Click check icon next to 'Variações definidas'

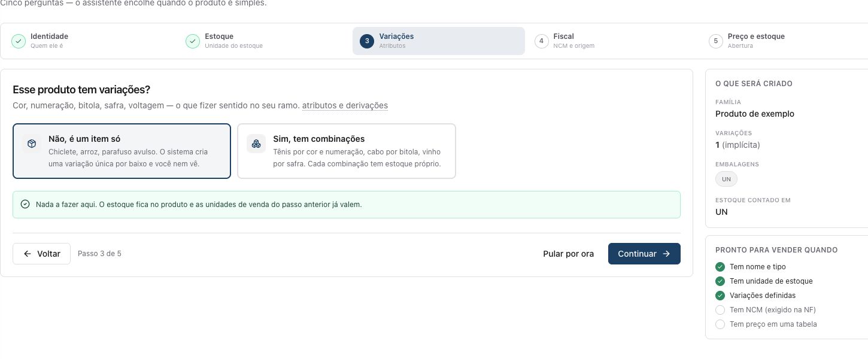720,296
